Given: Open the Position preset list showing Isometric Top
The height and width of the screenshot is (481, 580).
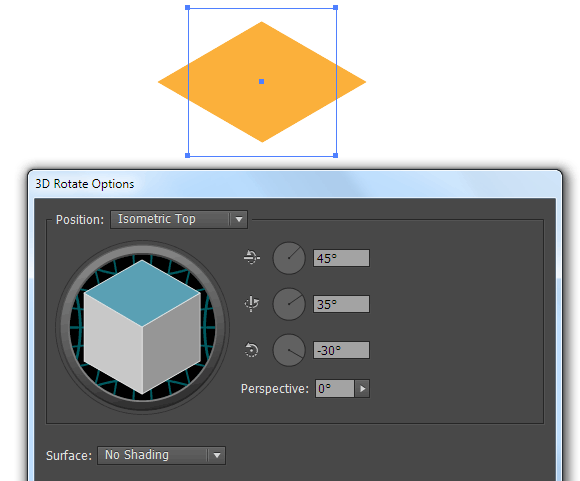Looking at the screenshot, I should click(179, 219).
